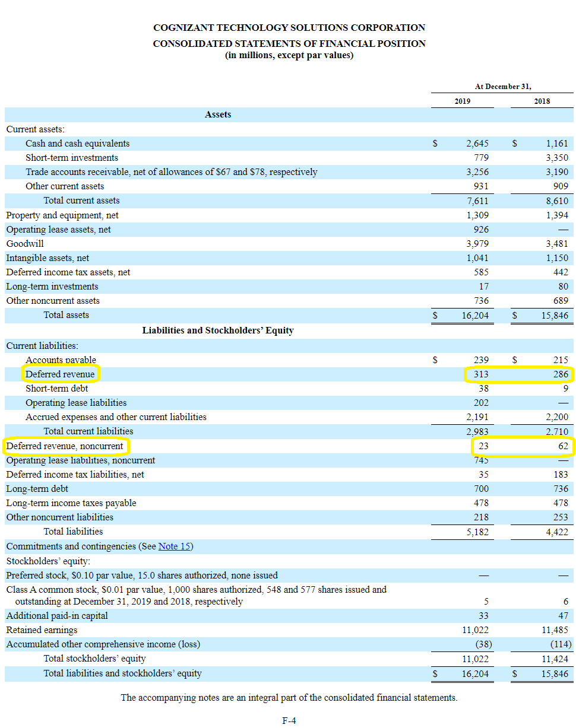Click the Additional paid-in capital label
The image size is (576, 728).
[57, 616]
